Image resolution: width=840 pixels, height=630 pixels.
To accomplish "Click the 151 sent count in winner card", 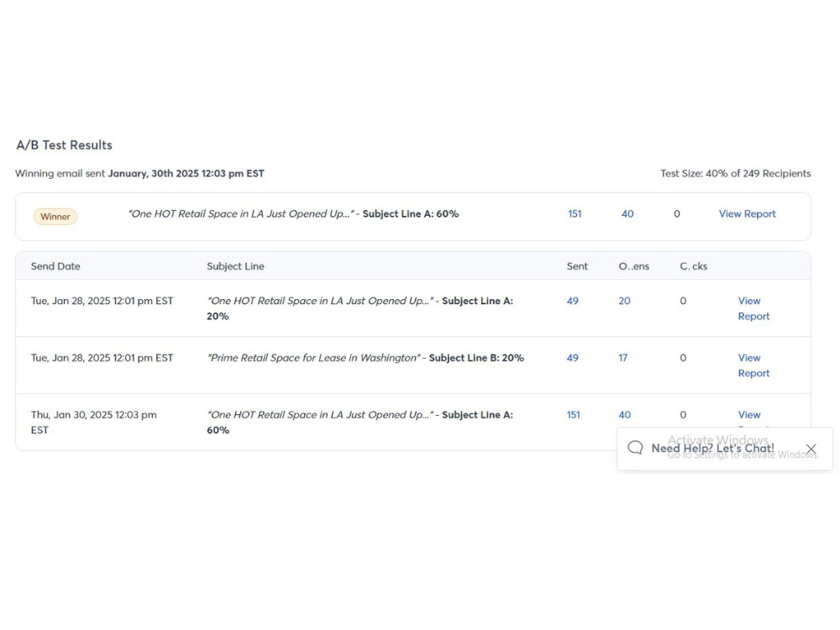I will point(575,213).
